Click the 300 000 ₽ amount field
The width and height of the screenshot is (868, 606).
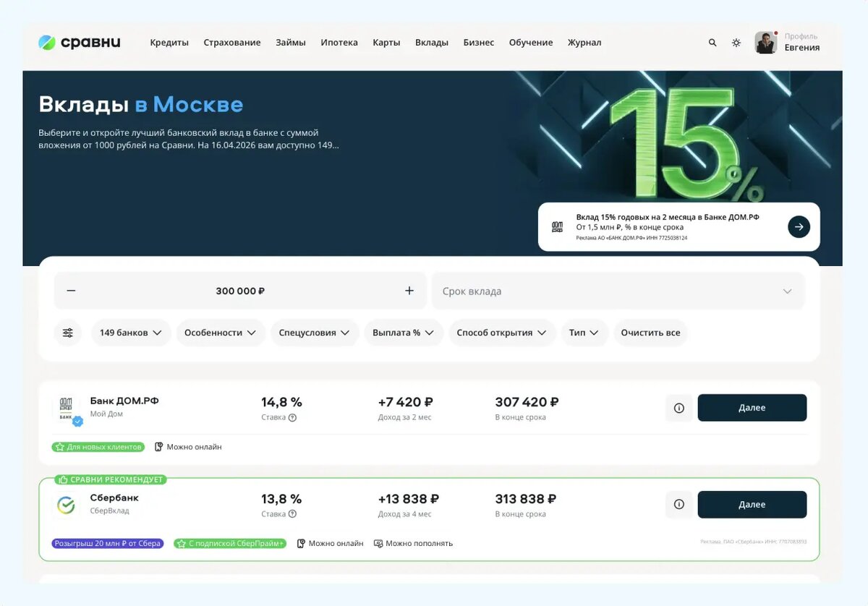(x=240, y=291)
